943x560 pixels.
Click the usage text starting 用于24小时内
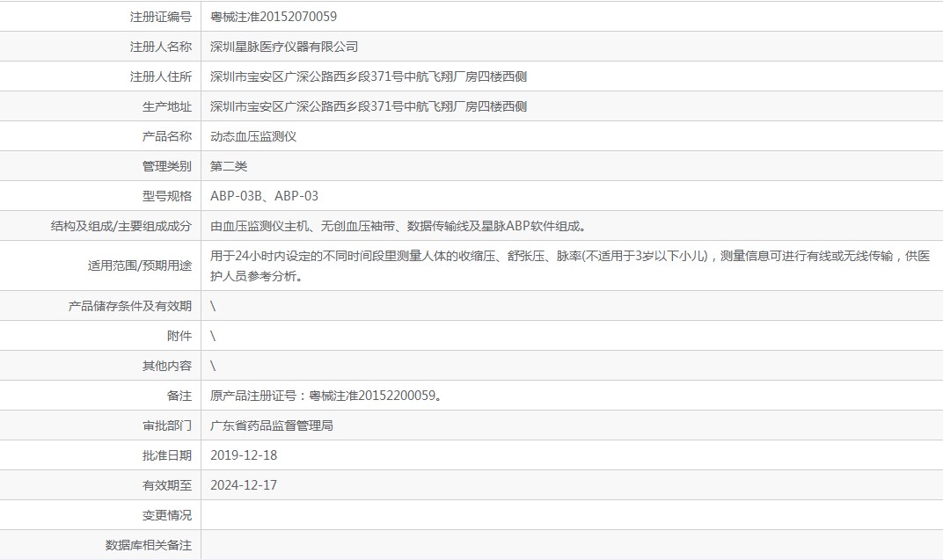click(570, 266)
